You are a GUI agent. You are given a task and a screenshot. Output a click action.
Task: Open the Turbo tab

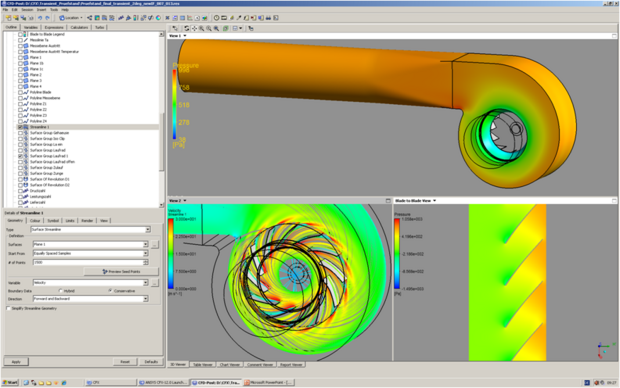(x=99, y=27)
